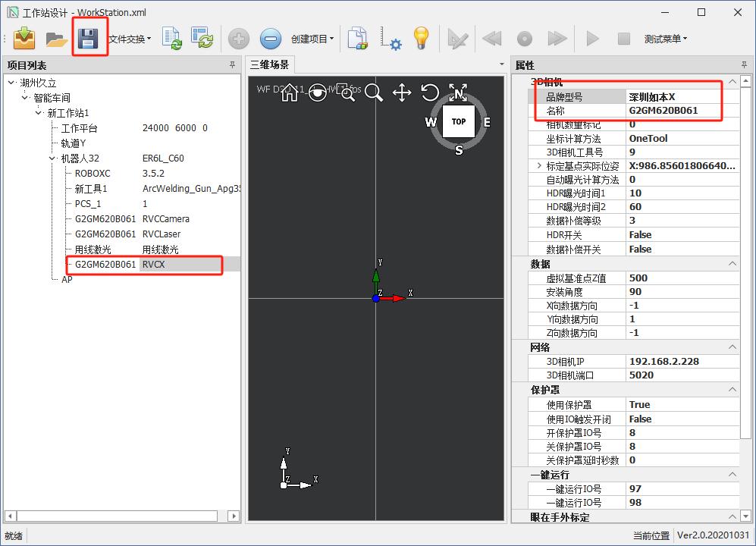Viewport: 756px width, 546px height.
Task: Click the 使用保护罩 True value field
Action: (679, 405)
